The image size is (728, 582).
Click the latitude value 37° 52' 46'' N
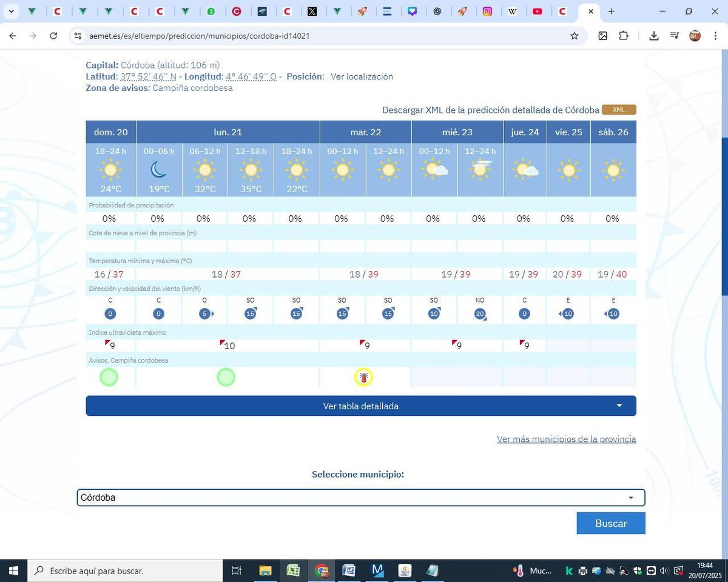(148, 76)
